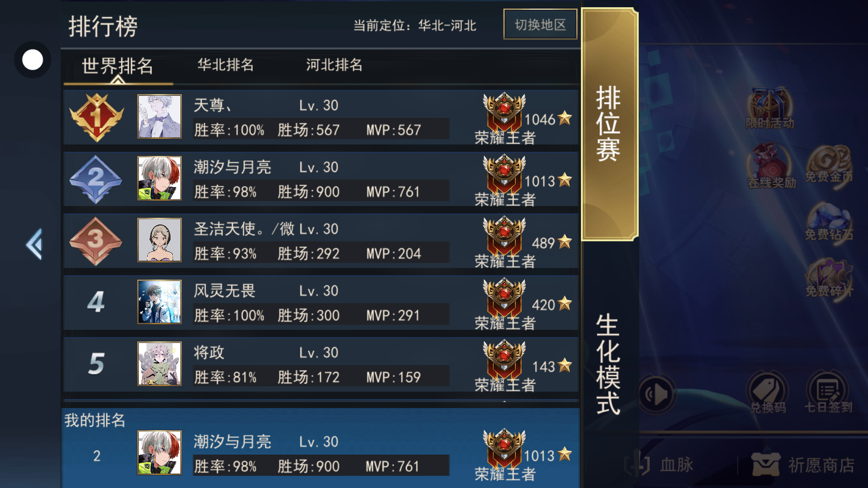Image resolution: width=868 pixels, height=488 pixels.
Task: Click the round speaker play icon
Action: [656, 394]
